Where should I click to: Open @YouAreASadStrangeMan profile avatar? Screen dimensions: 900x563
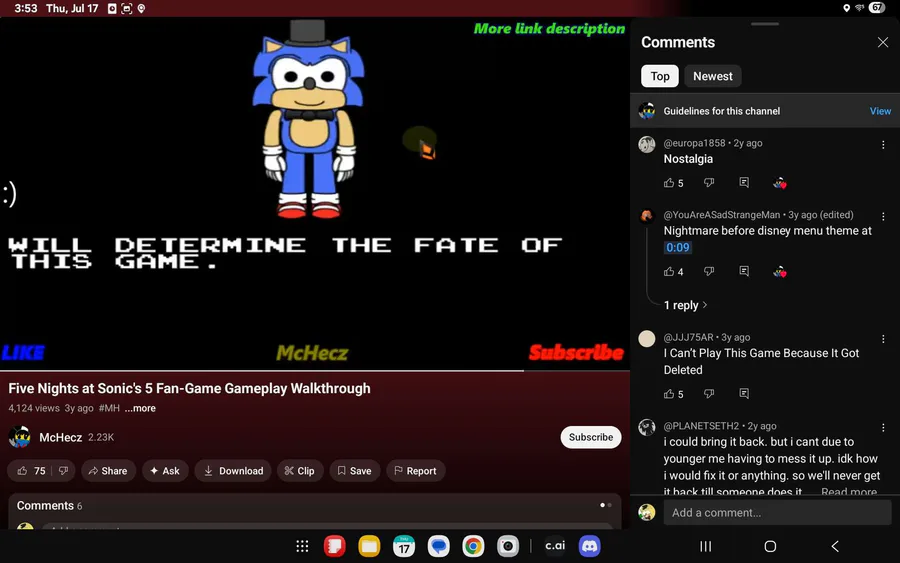(x=647, y=216)
